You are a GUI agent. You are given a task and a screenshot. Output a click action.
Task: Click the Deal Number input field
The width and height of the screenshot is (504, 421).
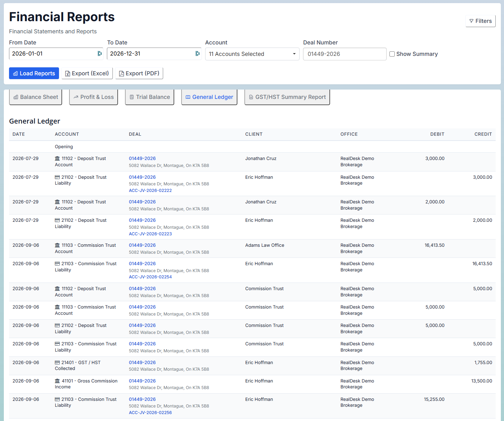click(x=345, y=54)
